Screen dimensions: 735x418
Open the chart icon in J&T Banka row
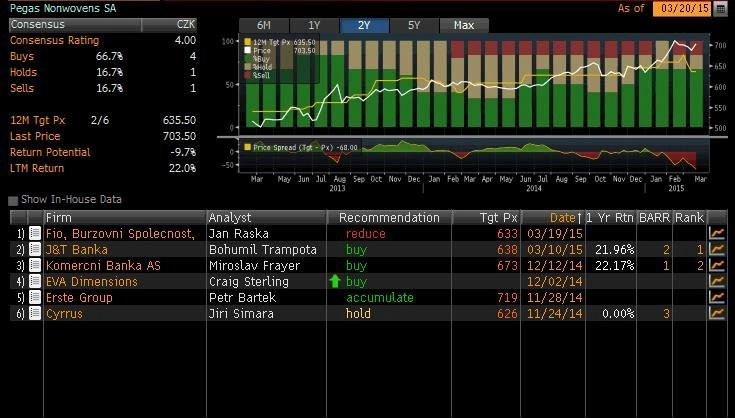click(717, 249)
